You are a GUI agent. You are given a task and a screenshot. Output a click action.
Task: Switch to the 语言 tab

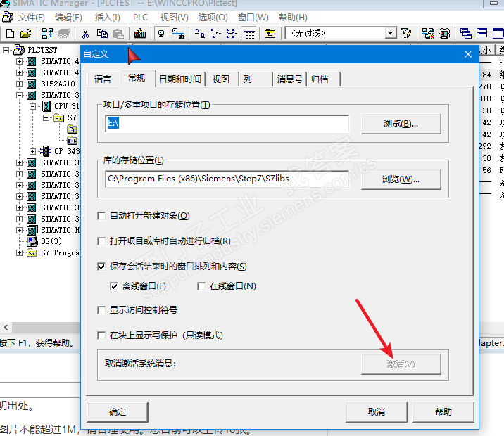[103, 79]
